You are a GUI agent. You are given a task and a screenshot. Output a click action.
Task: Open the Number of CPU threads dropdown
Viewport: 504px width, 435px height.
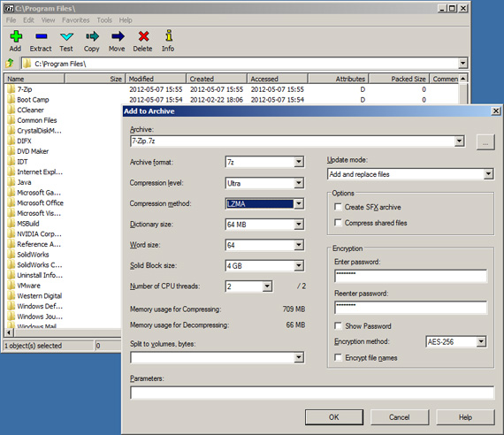coord(267,286)
